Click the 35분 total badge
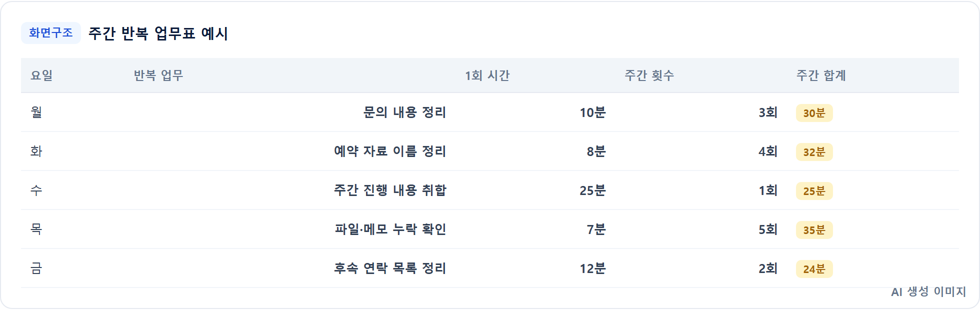 (814, 230)
